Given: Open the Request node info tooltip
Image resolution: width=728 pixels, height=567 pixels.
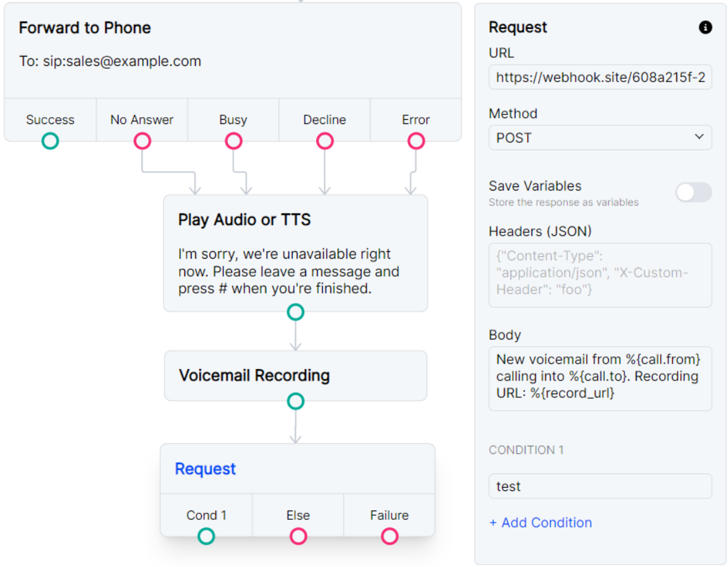Looking at the screenshot, I should (x=705, y=28).
